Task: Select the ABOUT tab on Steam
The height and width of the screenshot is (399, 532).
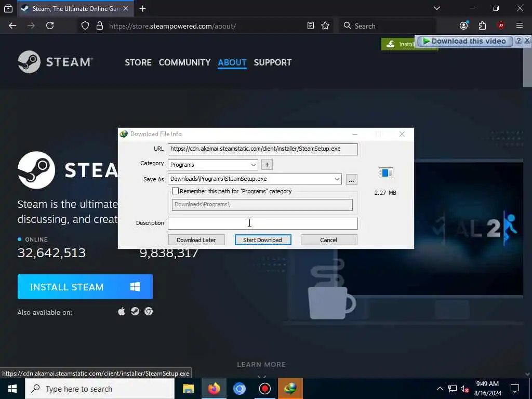Action: click(x=232, y=62)
